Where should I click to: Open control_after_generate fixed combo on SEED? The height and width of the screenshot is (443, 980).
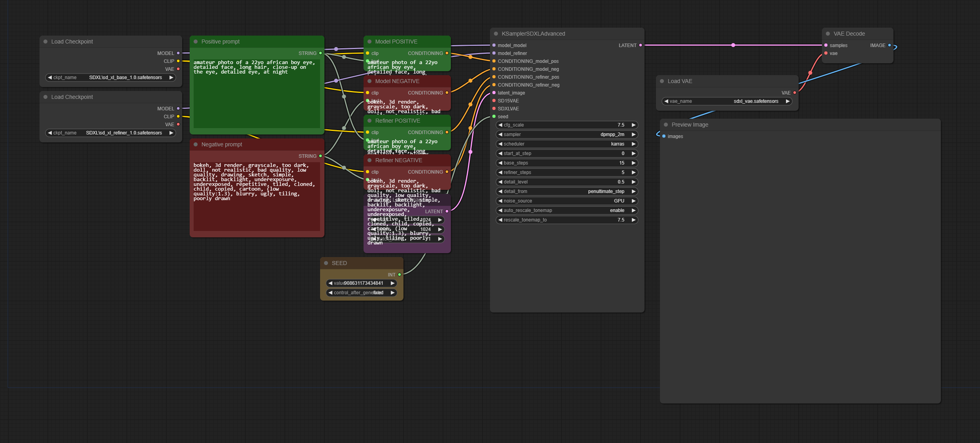click(362, 293)
